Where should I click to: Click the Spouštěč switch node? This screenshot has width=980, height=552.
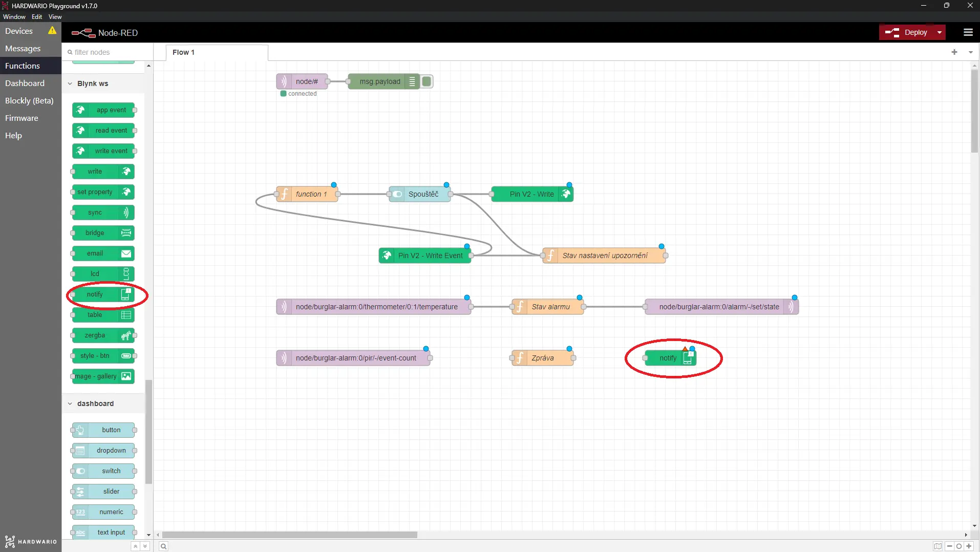[420, 194]
